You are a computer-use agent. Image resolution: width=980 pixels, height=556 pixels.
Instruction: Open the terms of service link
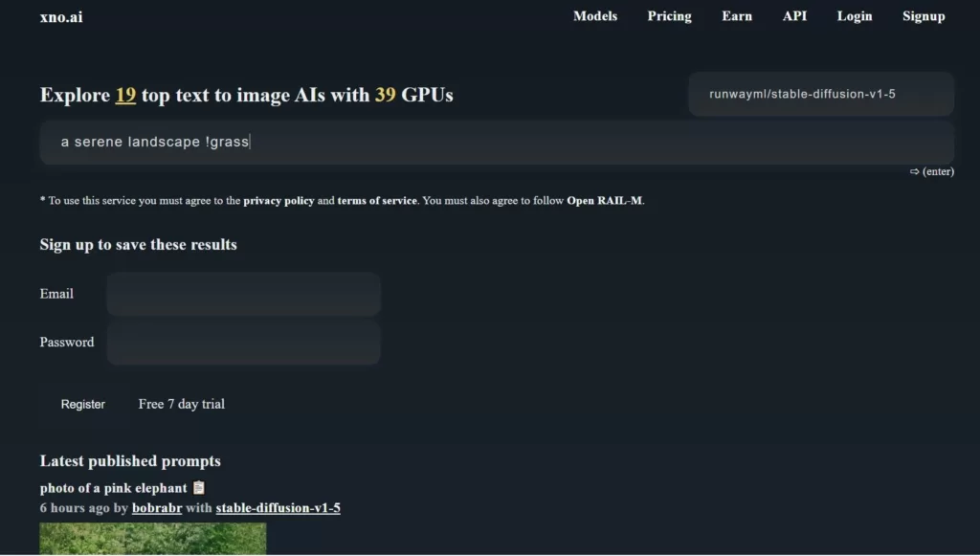pyautogui.click(x=377, y=201)
